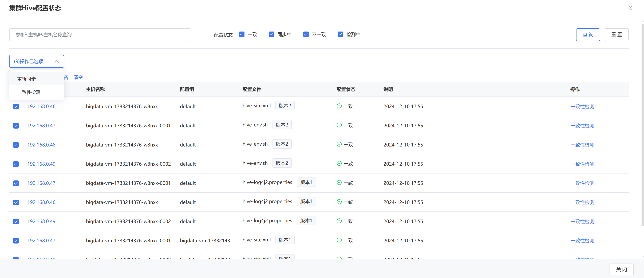Click 版本1 tag in 192.168.0.47 hive-log4j2.properties row
Viewport: 644px width, 278px height.
306,182
